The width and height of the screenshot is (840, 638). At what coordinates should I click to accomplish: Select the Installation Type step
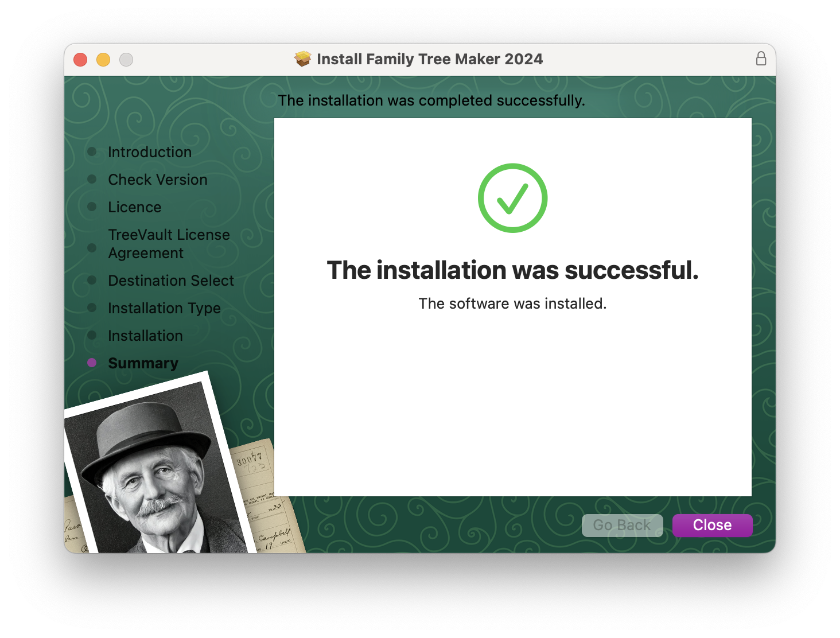[x=164, y=308]
